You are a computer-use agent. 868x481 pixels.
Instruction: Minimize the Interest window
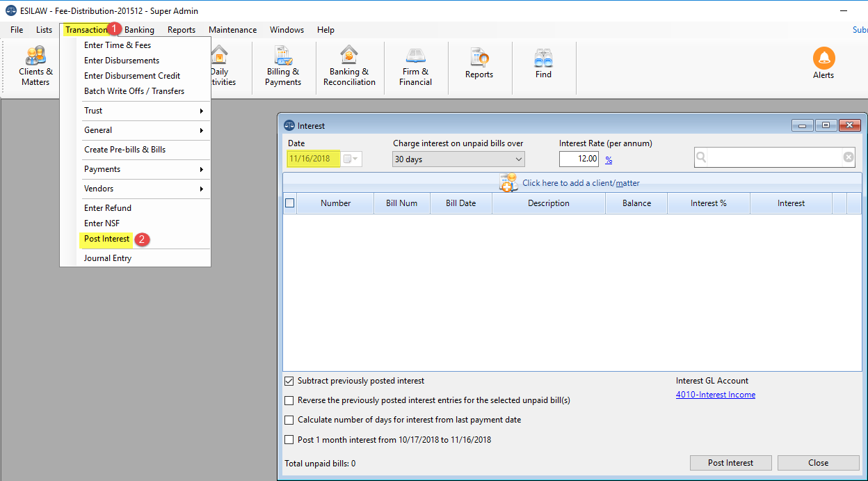802,125
